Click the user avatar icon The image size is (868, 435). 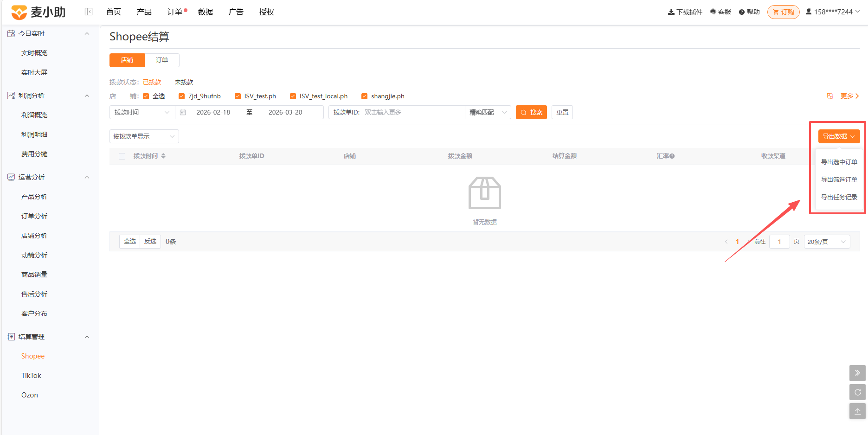coord(809,12)
